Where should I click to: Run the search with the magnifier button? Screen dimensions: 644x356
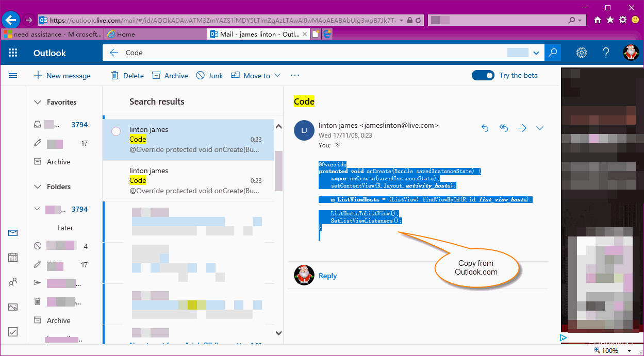click(553, 53)
